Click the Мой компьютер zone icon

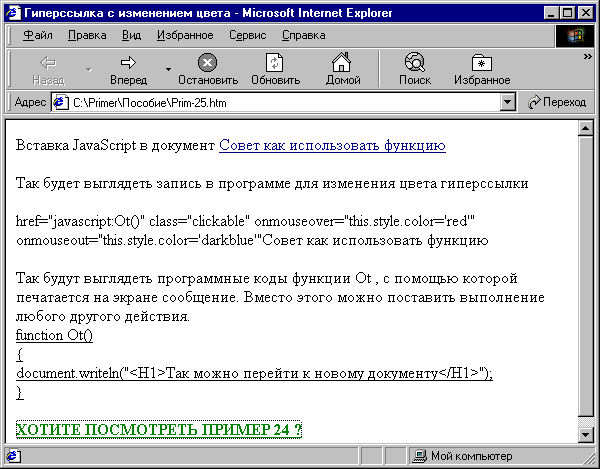tap(420, 456)
